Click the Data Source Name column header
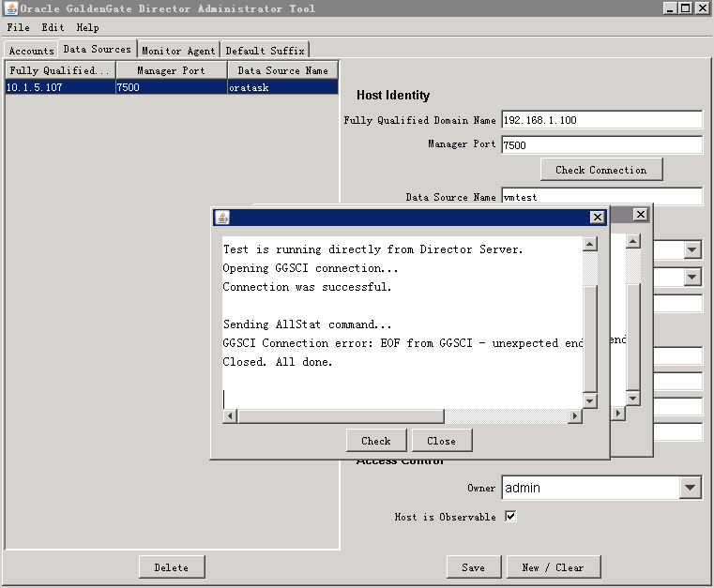Viewport: 714px width, 588px height. 282,70
